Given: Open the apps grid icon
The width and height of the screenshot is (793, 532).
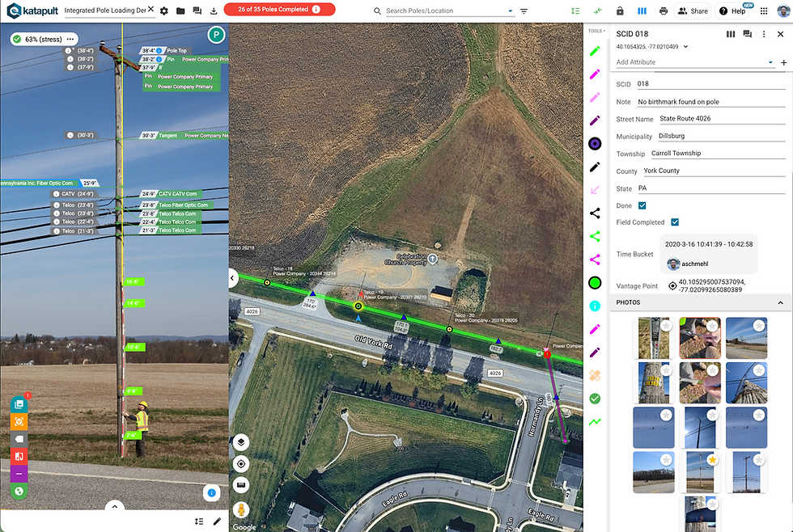Looking at the screenshot, I should (764, 11).
